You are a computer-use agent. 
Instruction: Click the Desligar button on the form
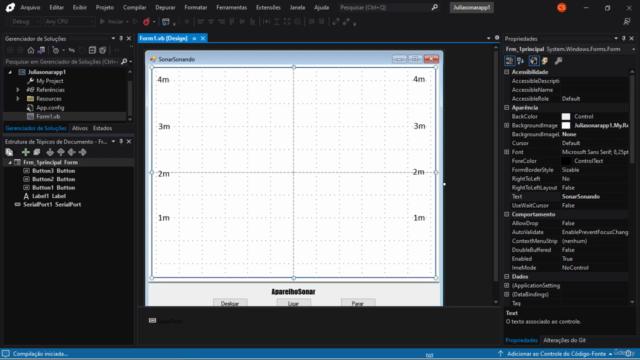coord(230,303)
